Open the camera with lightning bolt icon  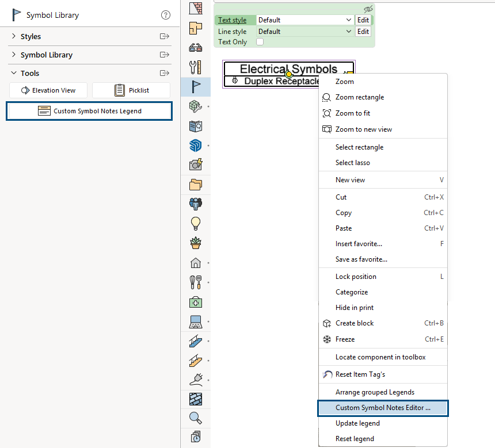pyautogui.click(x=196, y=164)
